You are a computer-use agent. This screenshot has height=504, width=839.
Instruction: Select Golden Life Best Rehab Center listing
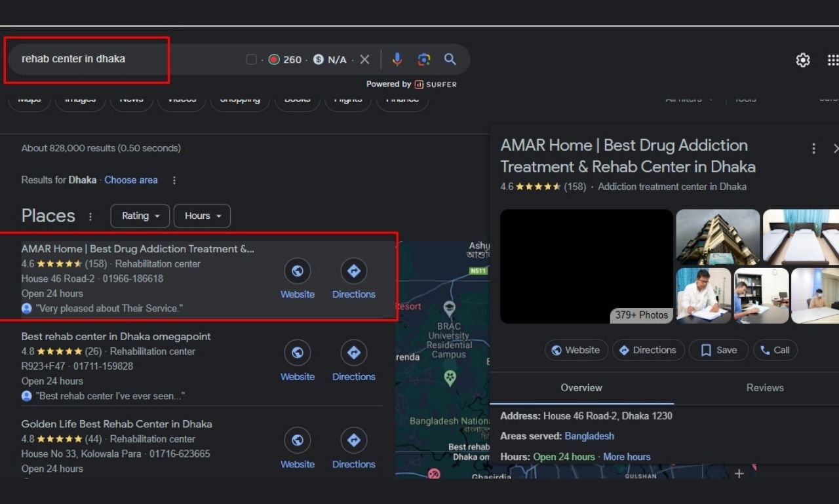pos(117,424)
